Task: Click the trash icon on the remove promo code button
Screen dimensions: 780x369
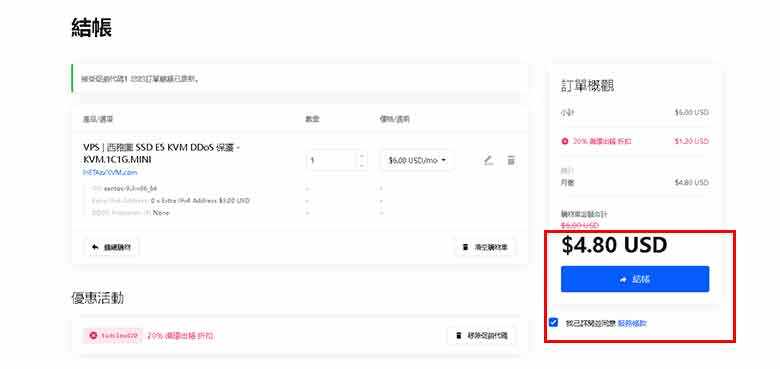Action: tap(458, 336)
